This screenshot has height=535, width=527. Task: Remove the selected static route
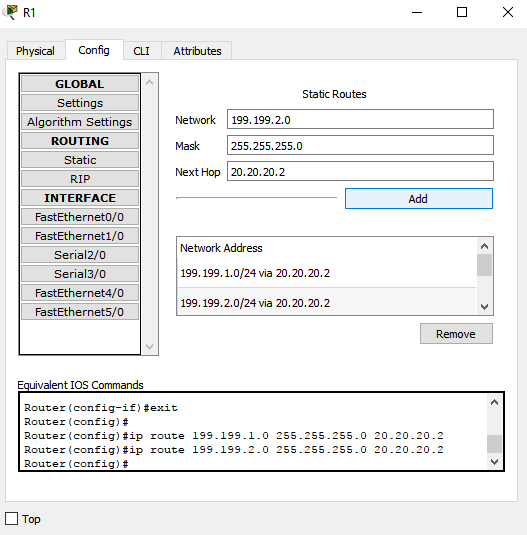[456, 334]
